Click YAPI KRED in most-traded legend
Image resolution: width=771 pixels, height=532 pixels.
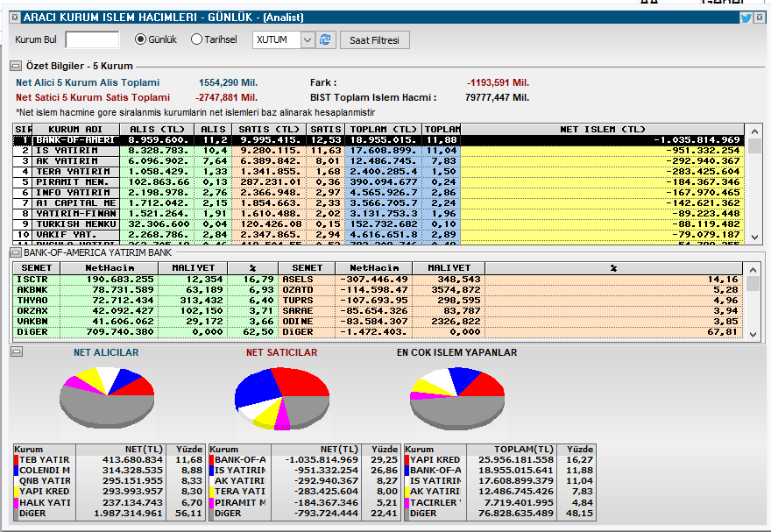(435, 460)
